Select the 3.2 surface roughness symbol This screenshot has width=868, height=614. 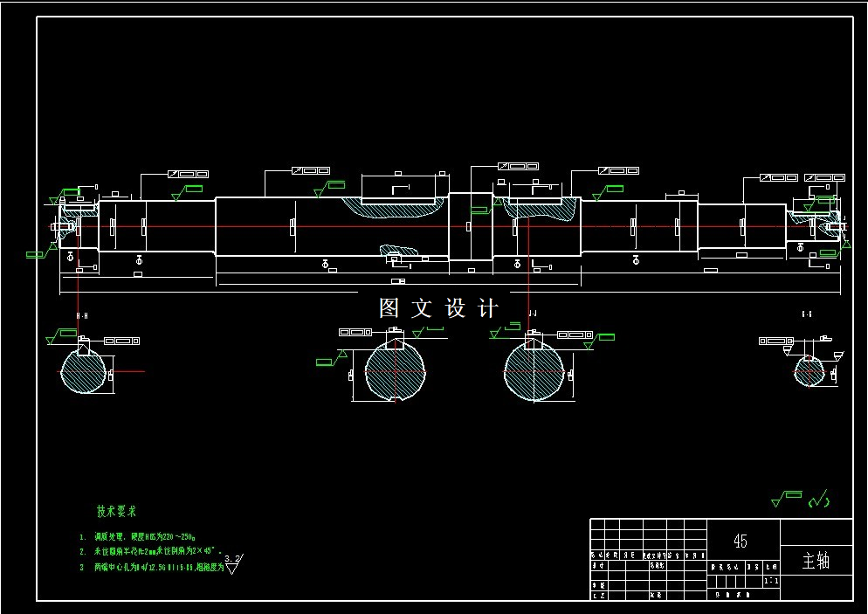point(234,563)
